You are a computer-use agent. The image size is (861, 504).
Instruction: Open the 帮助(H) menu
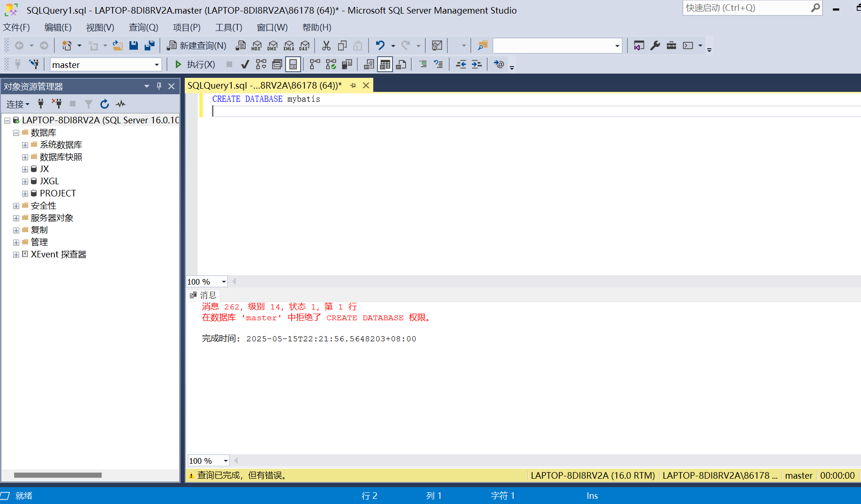point(317,28)
